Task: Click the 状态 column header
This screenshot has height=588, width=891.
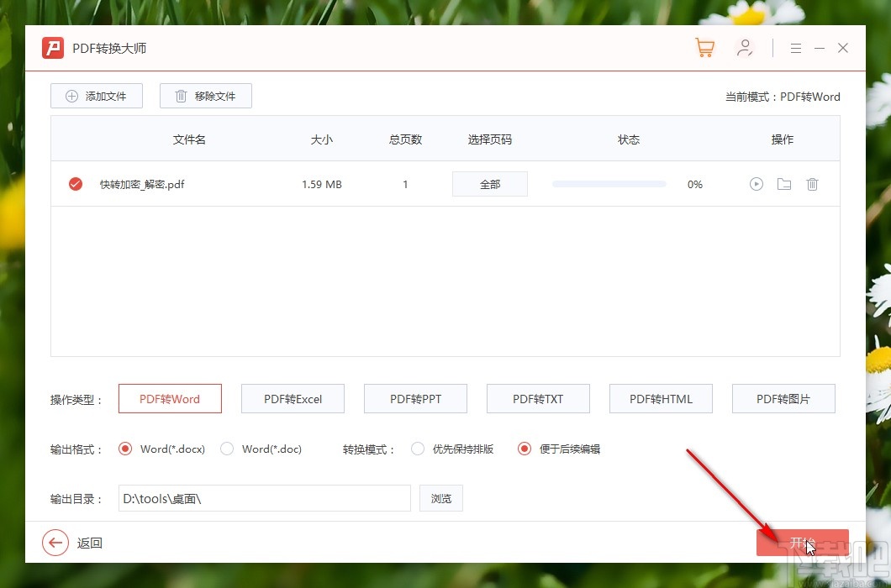Action: [629, 139]
